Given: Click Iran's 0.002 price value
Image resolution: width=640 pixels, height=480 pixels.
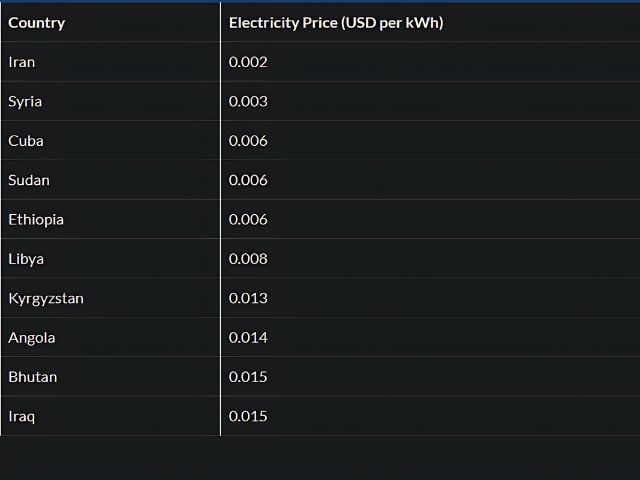Looking at the screenshot, I should 248,62.
